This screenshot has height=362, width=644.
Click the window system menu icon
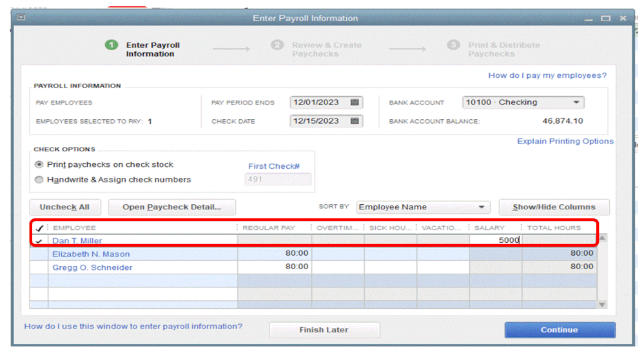point(21,17)
